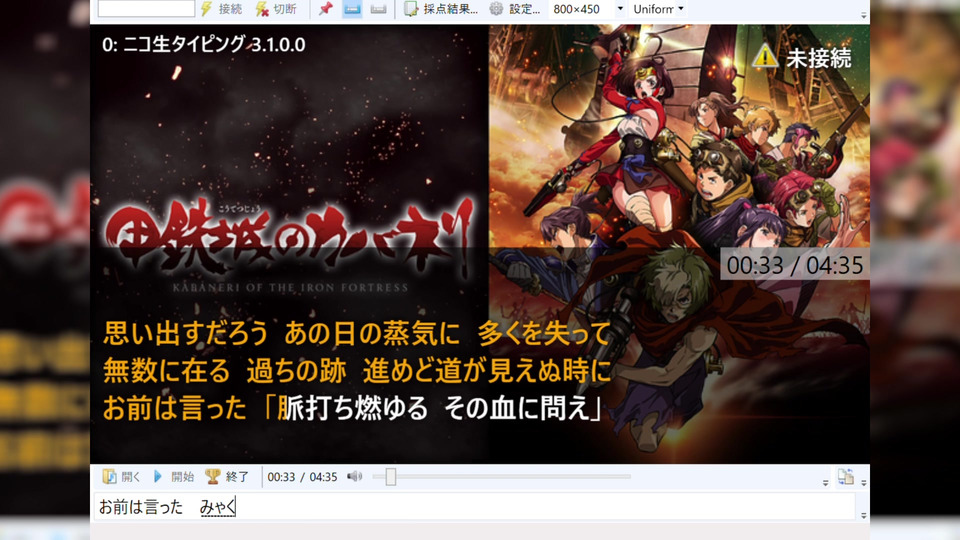
Task: Click the lyric line 無数に在る 過ちの跡
Action: 225,371
